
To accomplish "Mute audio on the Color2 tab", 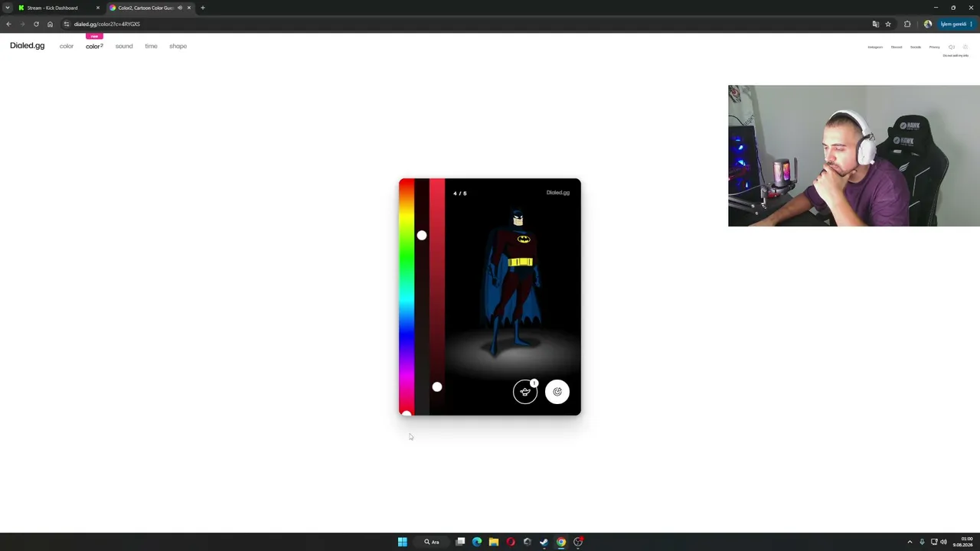I will [180, 8].
